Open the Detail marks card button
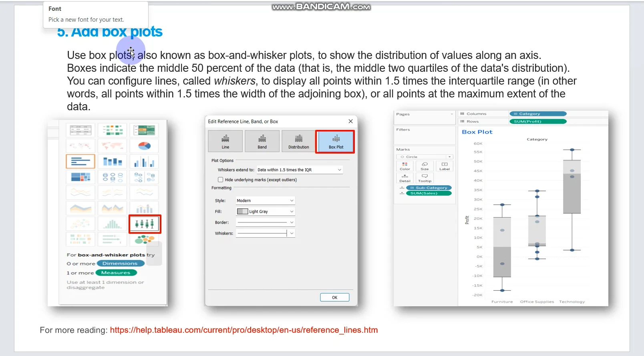Viewport: 644px width, 356px height. pos(405,178)
